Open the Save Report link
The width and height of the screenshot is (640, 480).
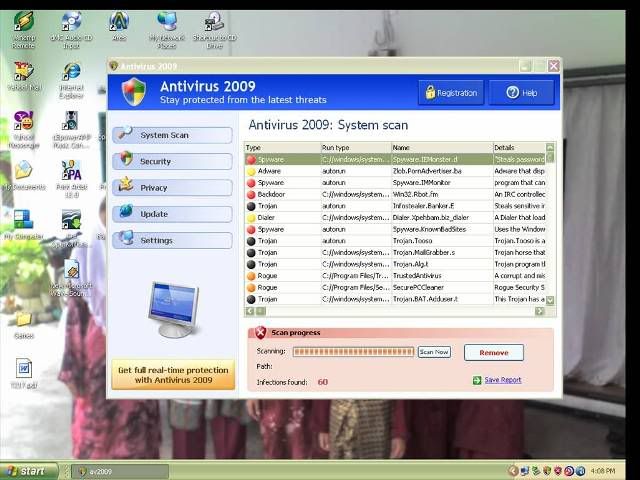pos(502,380)
